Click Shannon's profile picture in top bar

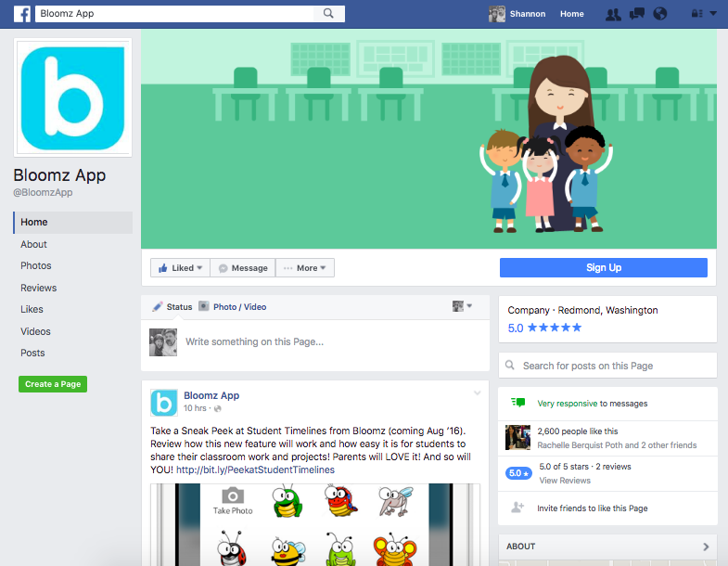[497, 14]
